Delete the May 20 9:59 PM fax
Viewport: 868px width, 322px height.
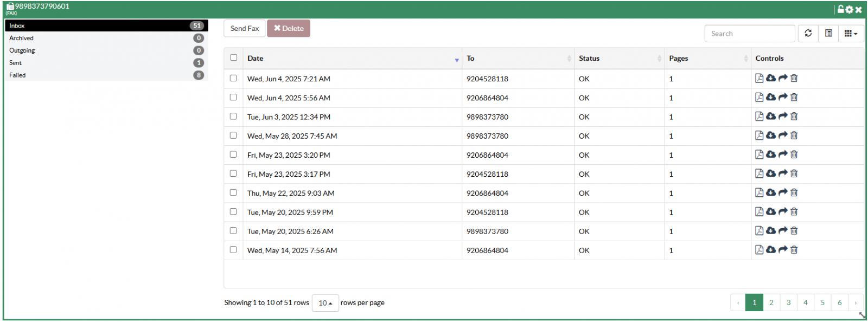794,212
